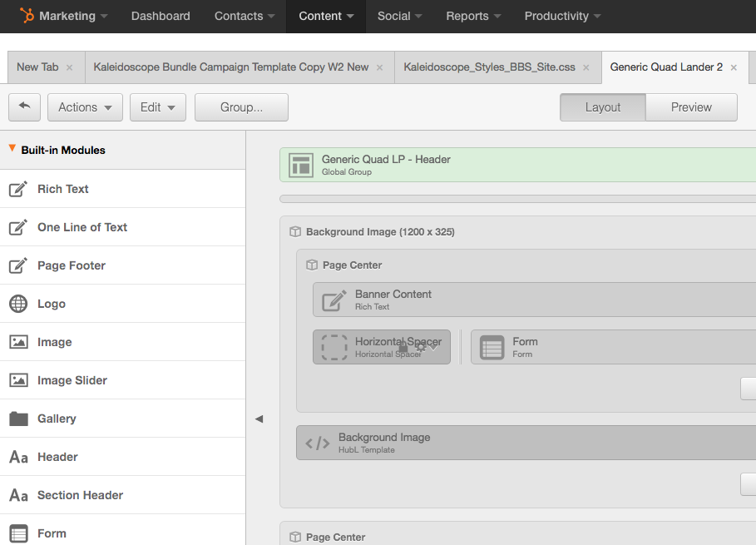Select the Gallery folder icon
Viewport: 756px width, 545px height.
coord(18,419)
